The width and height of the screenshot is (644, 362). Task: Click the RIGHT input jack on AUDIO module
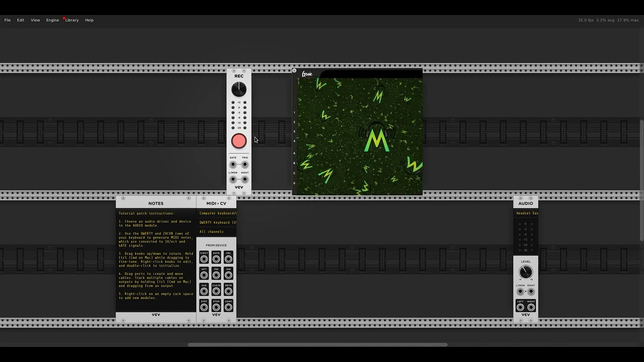coord(531,292)
